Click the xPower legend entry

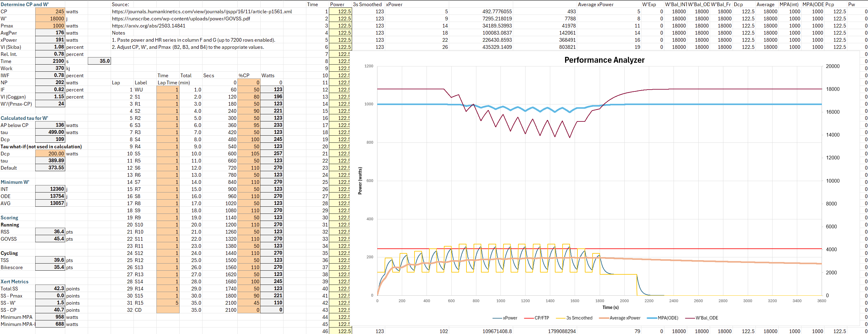[509, 318]
